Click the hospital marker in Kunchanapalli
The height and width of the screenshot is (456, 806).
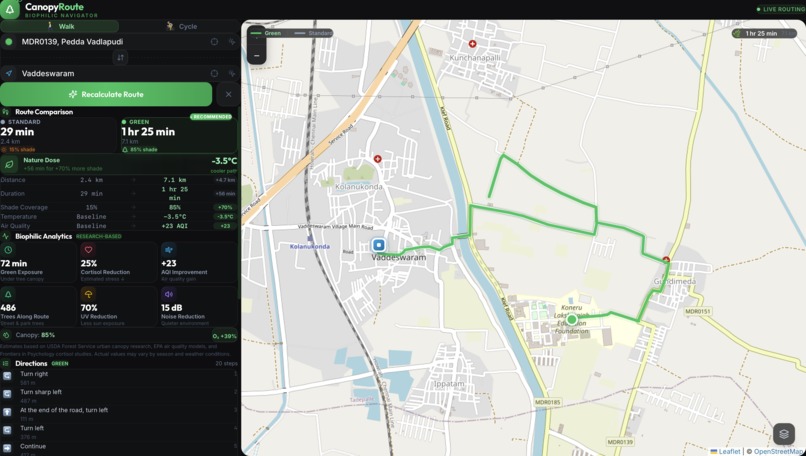pyautogui.click(x=472, y=44)
